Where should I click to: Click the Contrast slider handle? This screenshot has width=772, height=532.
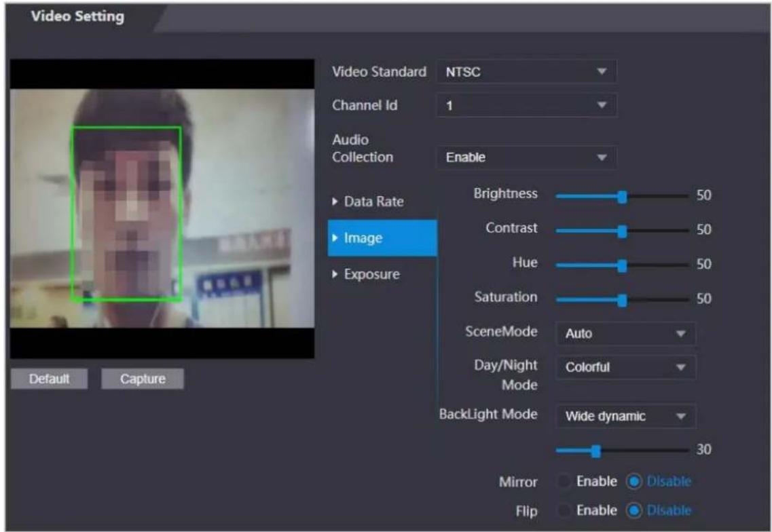623,231
